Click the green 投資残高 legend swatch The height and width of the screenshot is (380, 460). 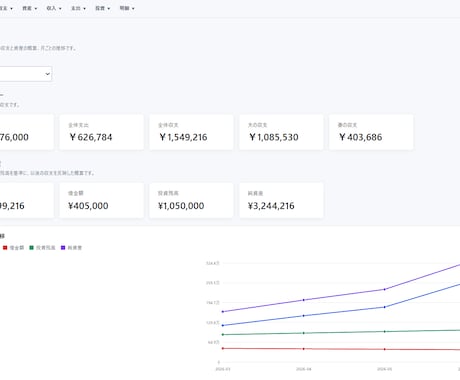[x=32, y=248]
